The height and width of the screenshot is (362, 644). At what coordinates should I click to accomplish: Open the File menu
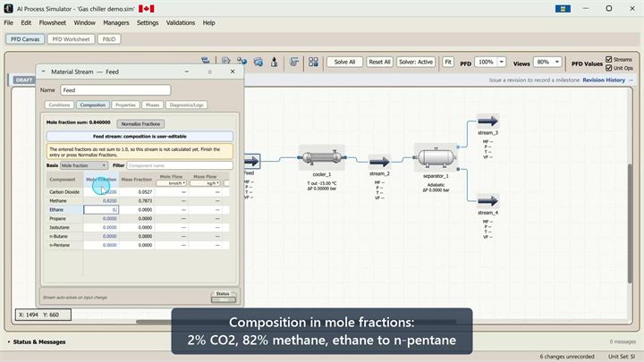[x=9, y=23]
